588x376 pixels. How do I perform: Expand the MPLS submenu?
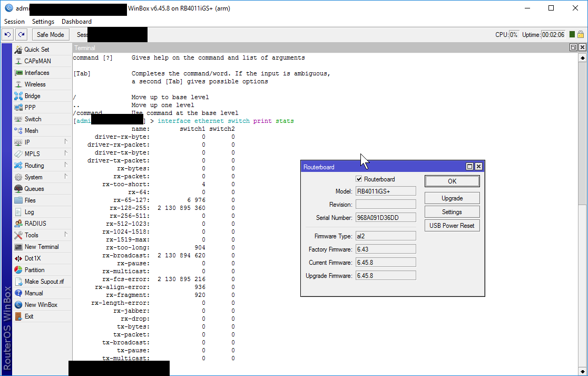(x=66, y=153)
